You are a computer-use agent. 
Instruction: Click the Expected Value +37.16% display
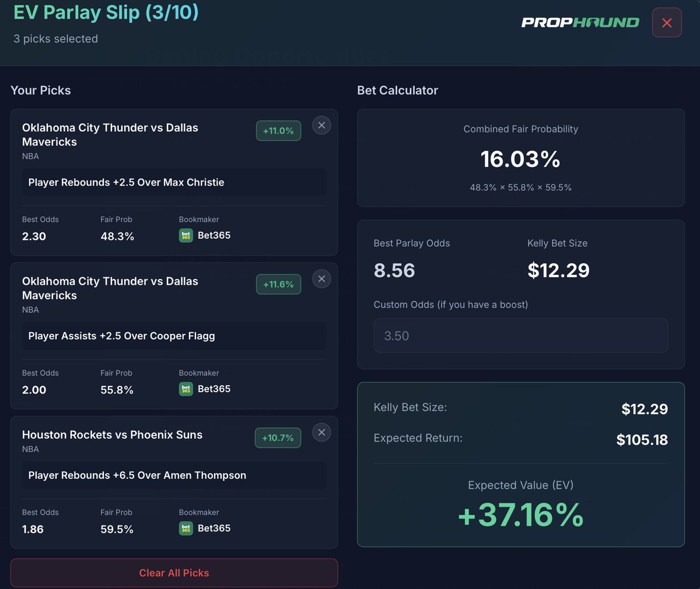[521, 516]
